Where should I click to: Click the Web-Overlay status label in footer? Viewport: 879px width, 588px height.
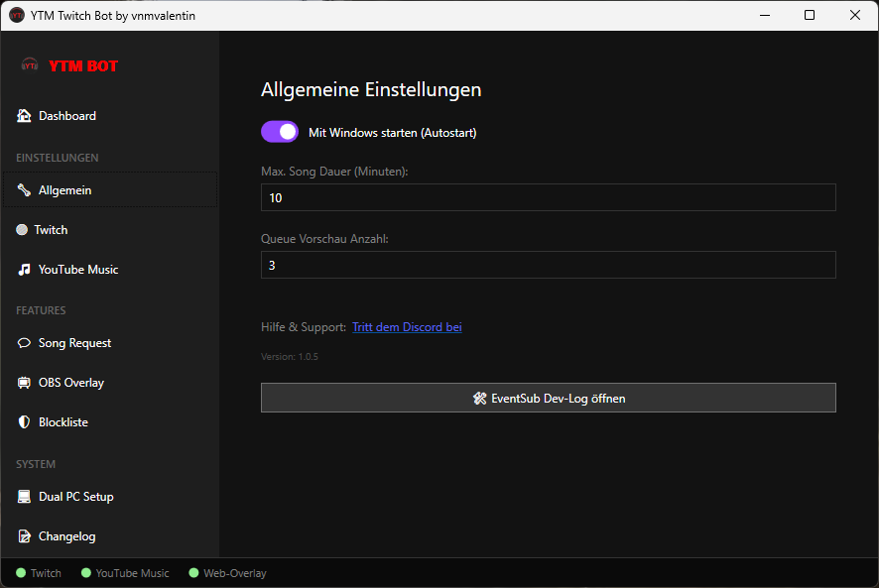click(x=235, y=573)
